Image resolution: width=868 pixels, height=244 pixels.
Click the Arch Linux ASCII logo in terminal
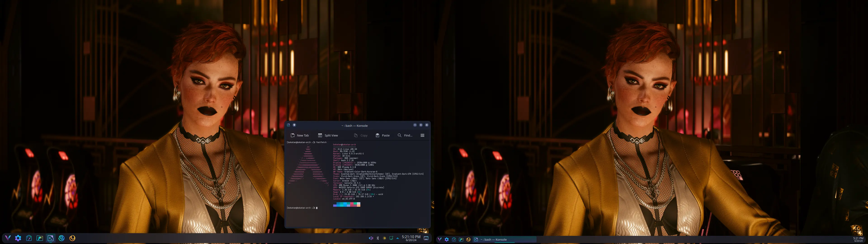click(308, 165)
